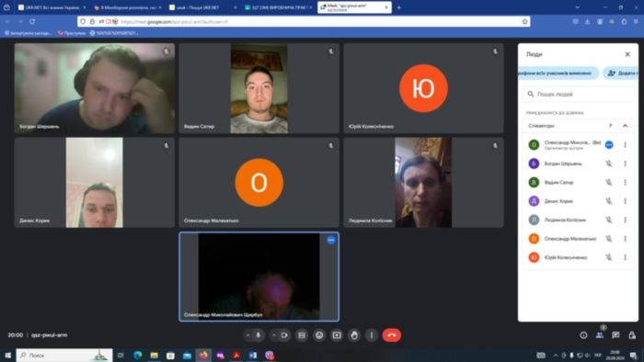Open meeting details info icon
Image resolution: width=644 pixels, height=362 pixels.
[583, 335]
